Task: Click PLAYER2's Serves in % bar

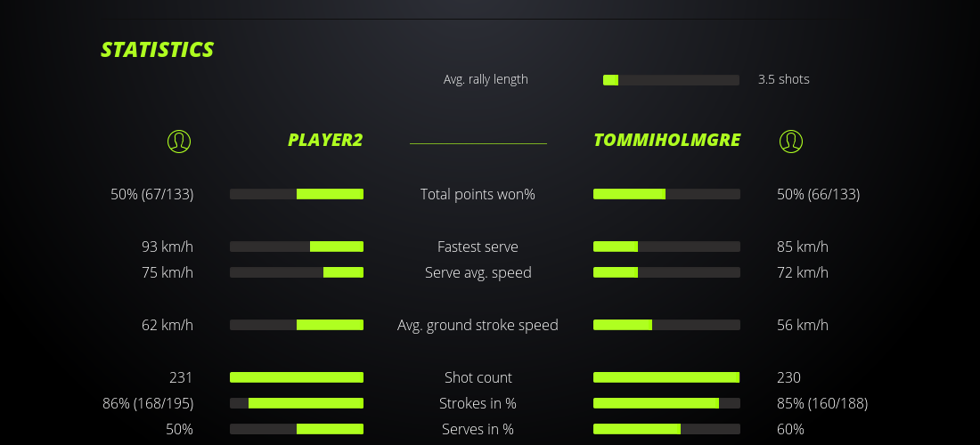Action: (x=297, y=429)
